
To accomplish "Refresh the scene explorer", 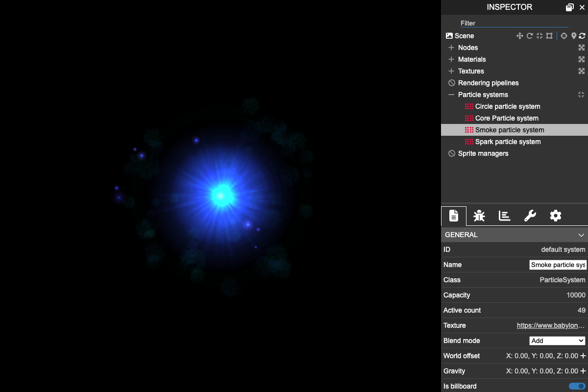I will [582, 35].
